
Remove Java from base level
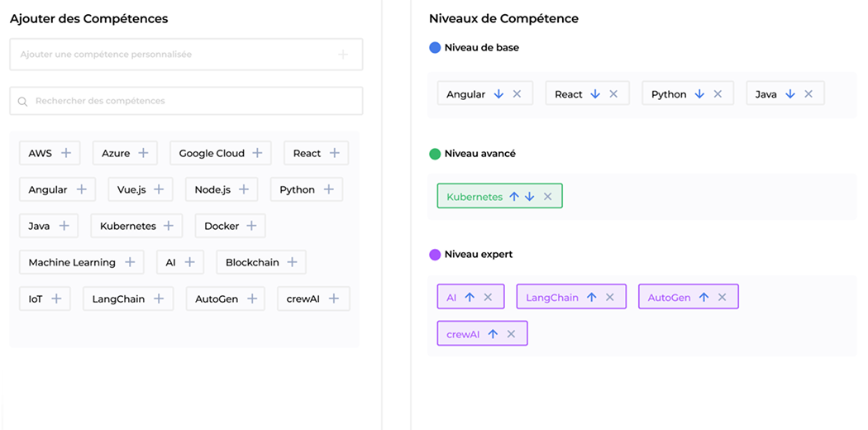(x=808, y=94)
